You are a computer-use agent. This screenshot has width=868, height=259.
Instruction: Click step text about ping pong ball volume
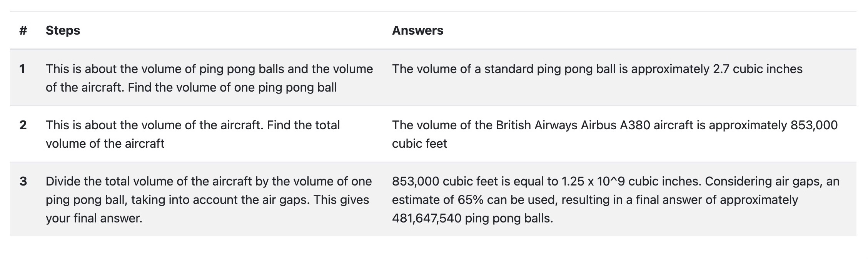tap(209, 78)
